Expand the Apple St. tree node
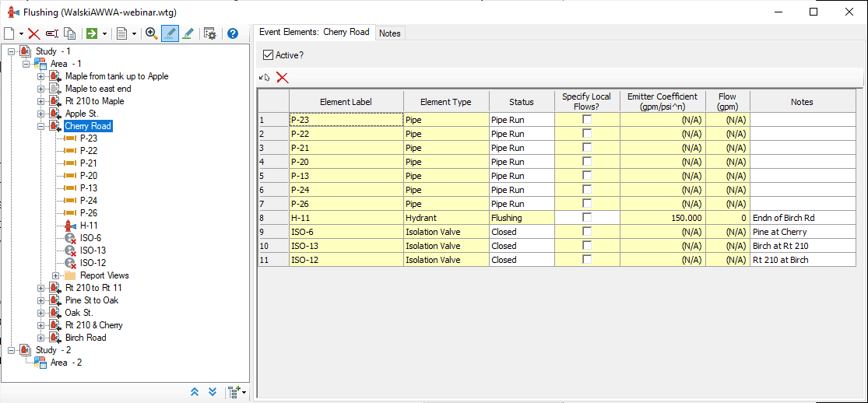 tap(41, 114)
